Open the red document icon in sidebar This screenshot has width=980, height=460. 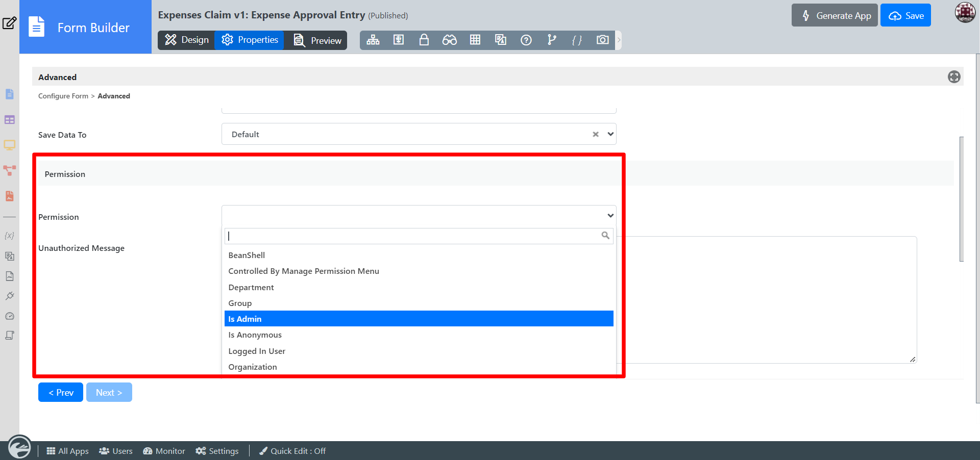[10, 196]
